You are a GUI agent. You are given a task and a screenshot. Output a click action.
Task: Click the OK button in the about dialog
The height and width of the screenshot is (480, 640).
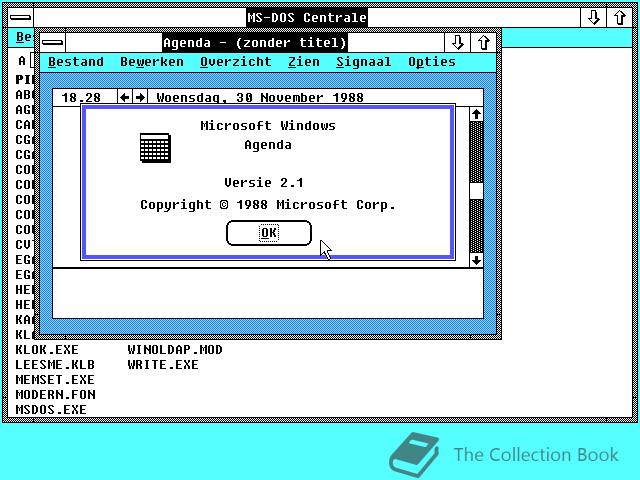(269, 233)
